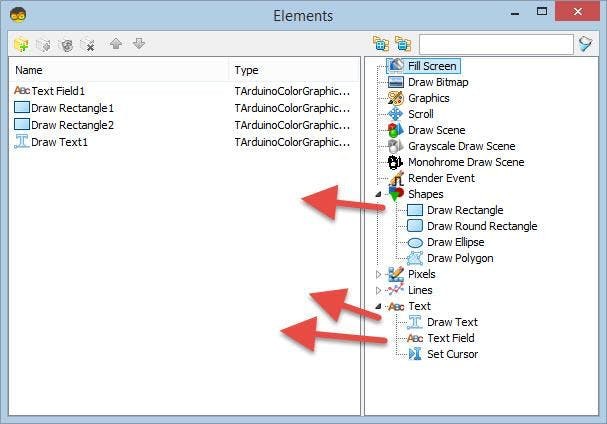Select the Scroll element icon
This screenshot has height=424, width=607.
click(x=396, y=114)
